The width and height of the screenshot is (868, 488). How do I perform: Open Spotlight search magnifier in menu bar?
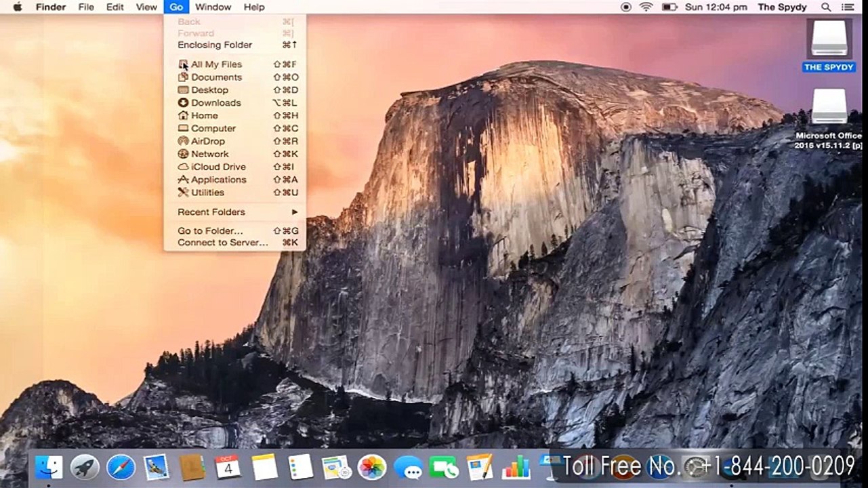point(826,7)
